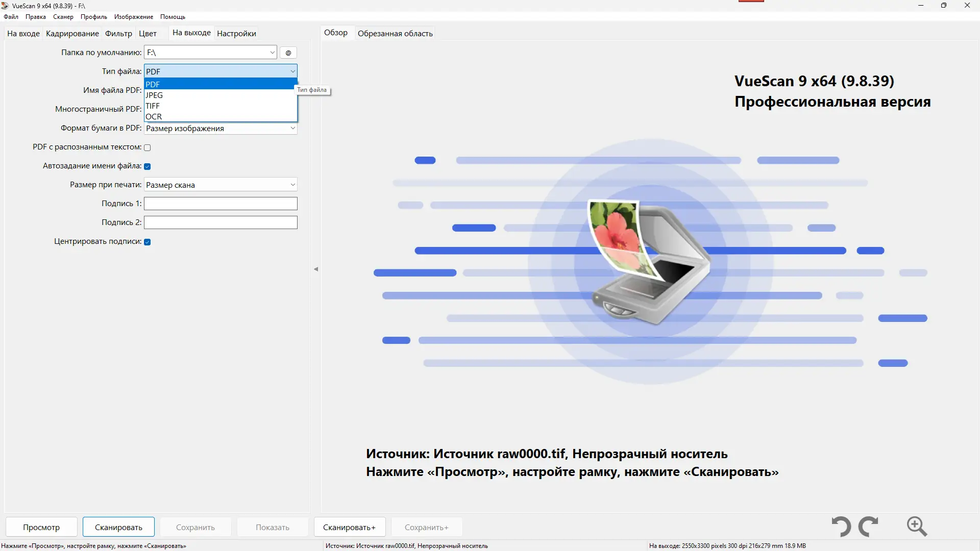Click inside the Подпись 1 input field

(x=219, y=203)
